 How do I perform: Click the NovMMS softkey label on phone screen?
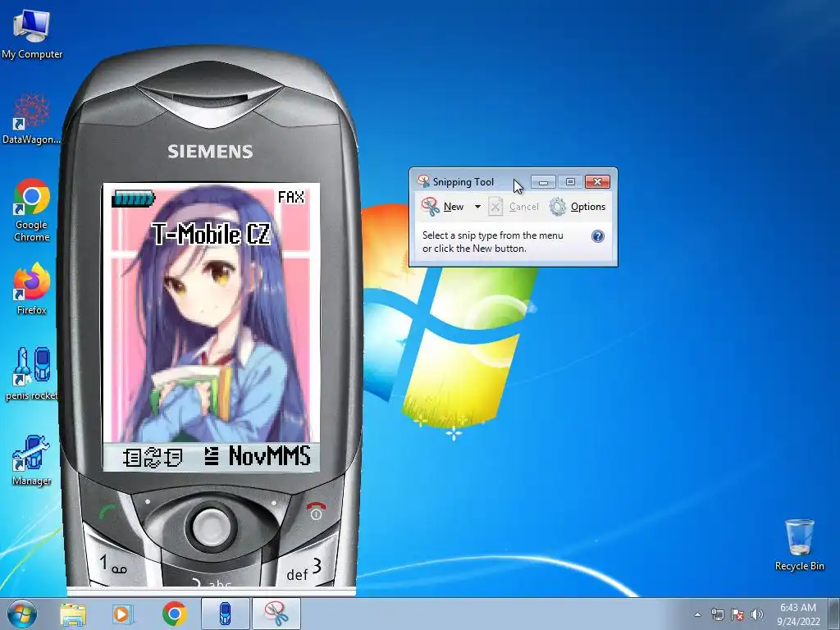[x=270, y=456]
